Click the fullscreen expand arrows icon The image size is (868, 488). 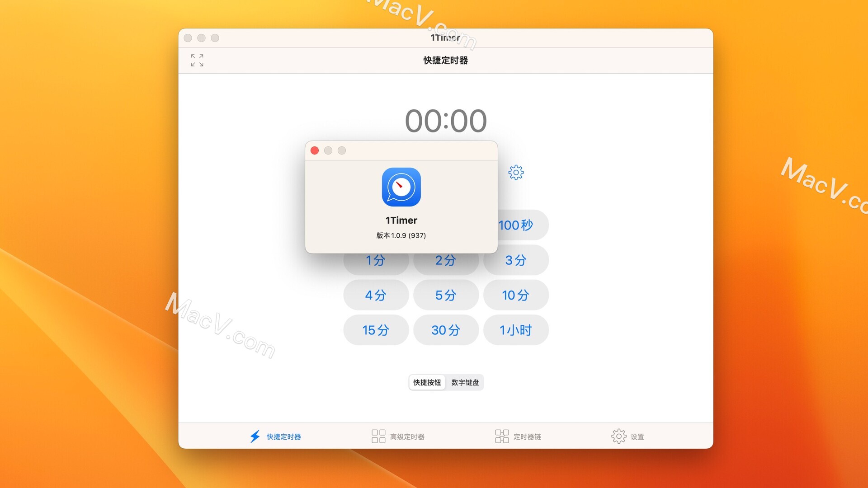(x=197, y=60)
